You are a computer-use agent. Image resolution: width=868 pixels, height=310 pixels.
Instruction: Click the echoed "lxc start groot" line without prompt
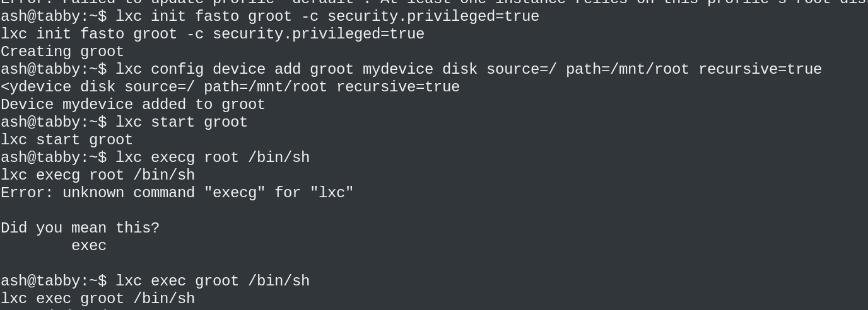pos(67,140)
